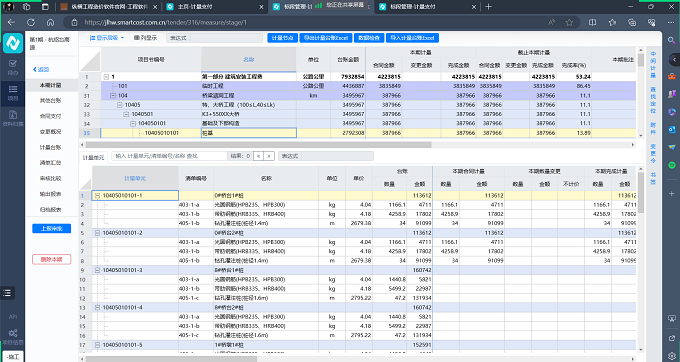680x362 pixels.
Task: Click the green circle icon in the Edge sidebar
Action: click(x=672, y=165)
